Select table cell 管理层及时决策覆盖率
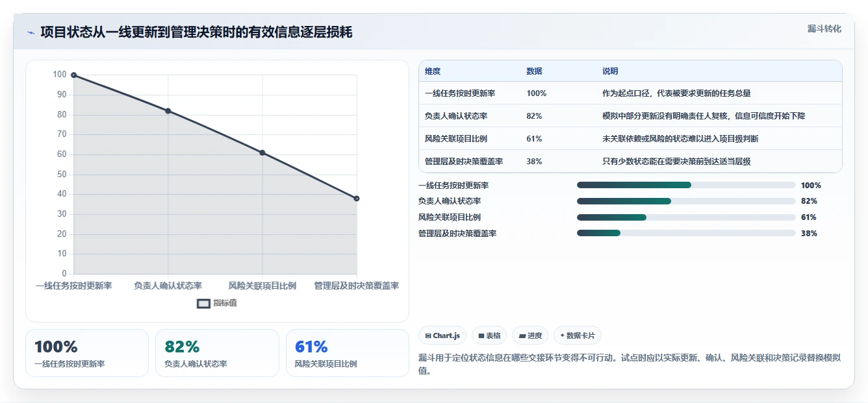Image resolution: width=868 pixels, height=403 pixels. [x=464, y=162]
